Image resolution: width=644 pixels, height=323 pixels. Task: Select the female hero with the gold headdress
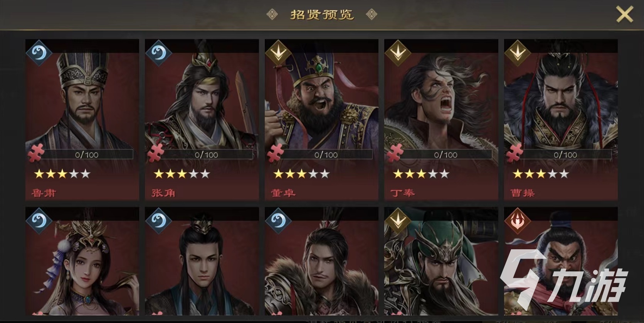click(82, 261)
